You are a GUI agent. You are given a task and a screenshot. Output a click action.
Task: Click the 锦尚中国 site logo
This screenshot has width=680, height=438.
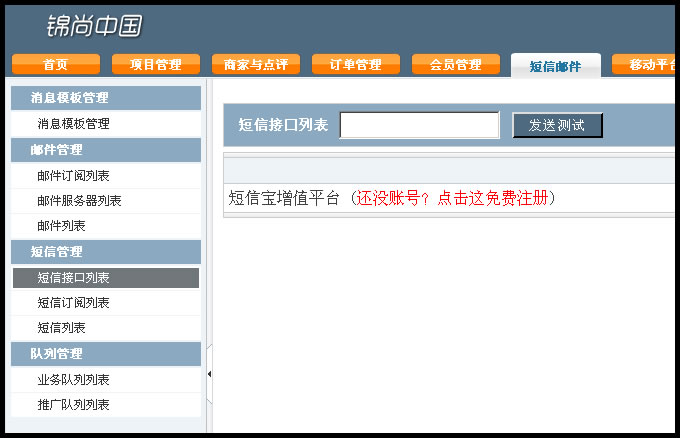pyautogui.click(x=95, y=26)
